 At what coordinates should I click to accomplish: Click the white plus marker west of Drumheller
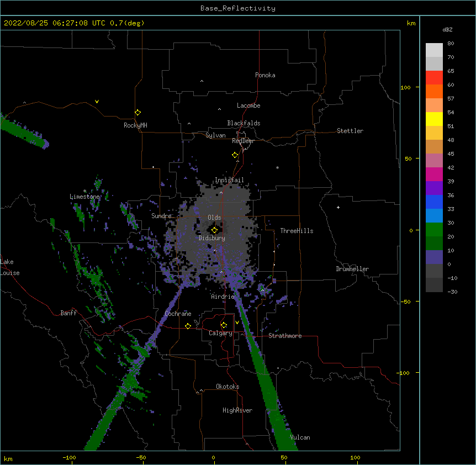tap(338, 207)
